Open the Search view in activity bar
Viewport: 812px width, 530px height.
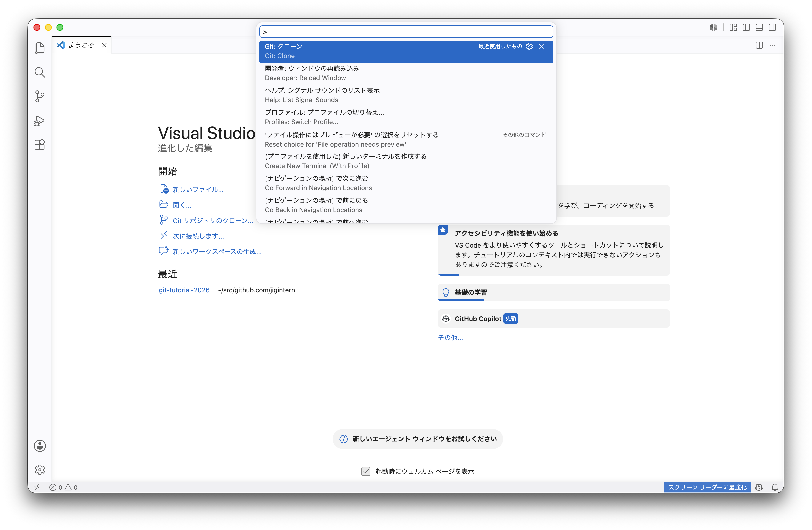point(40,72)
